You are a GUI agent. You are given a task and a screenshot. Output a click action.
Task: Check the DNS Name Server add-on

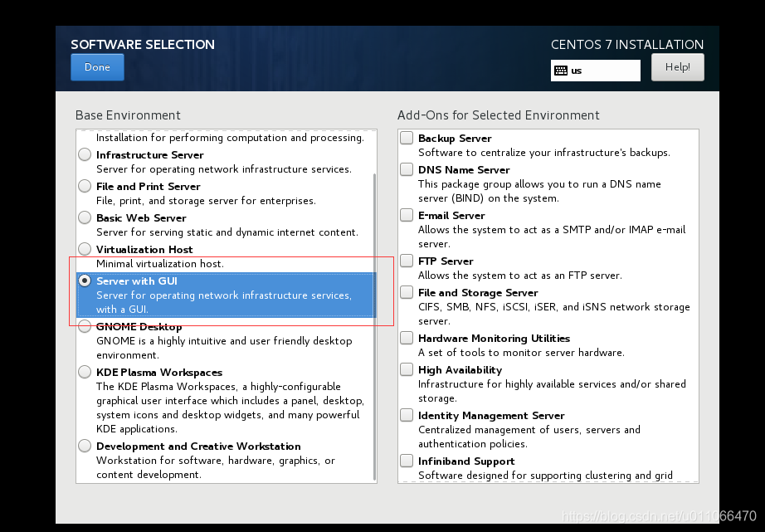pyautogui.click(x=407, y=169)
